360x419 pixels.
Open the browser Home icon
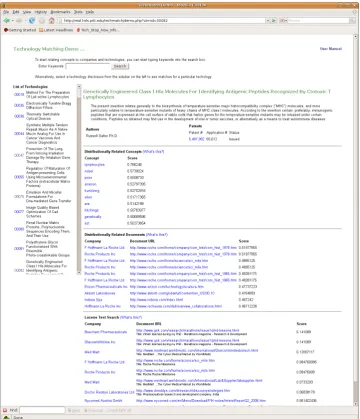click(52, 21)
